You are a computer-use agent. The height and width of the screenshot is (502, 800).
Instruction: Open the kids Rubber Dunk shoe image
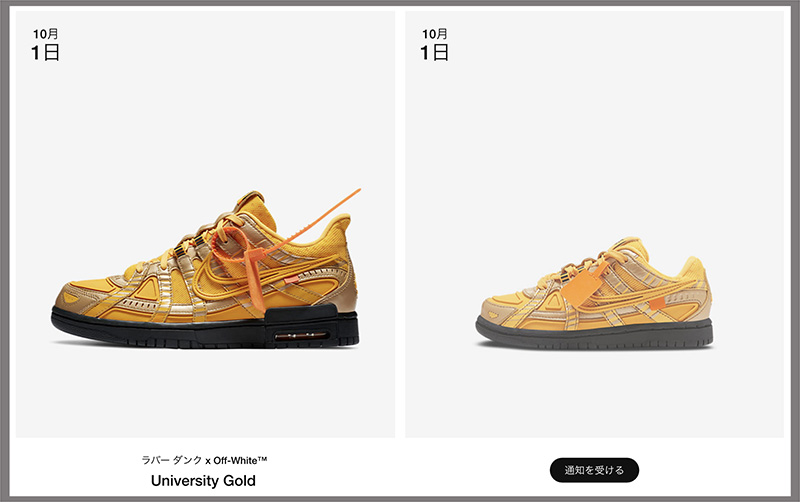click(x=594, y=293)
